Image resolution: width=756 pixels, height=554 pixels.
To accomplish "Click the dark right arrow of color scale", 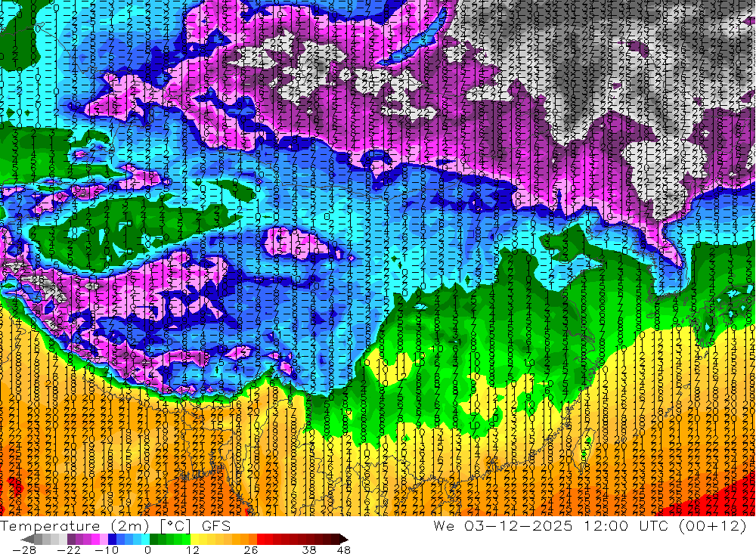I will (344, 539).
